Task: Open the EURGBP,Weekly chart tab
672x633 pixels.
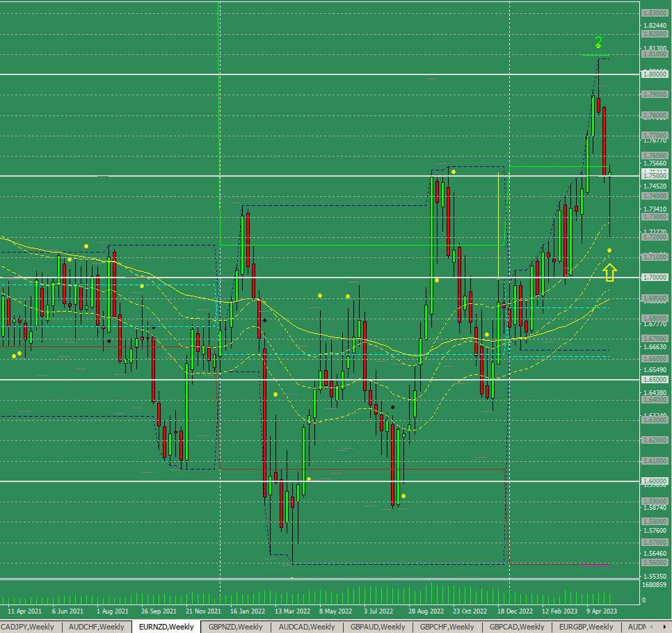Action: point(586,627)
